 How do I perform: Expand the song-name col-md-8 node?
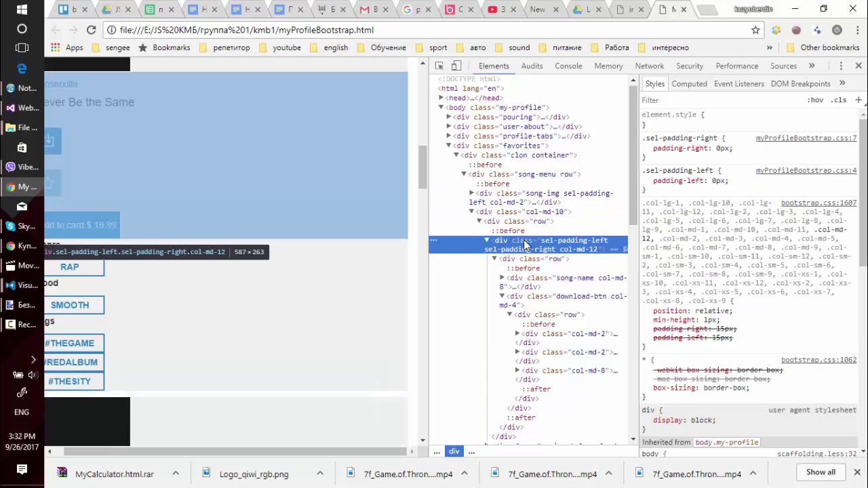pyautogui.click(x=502, y=278)
